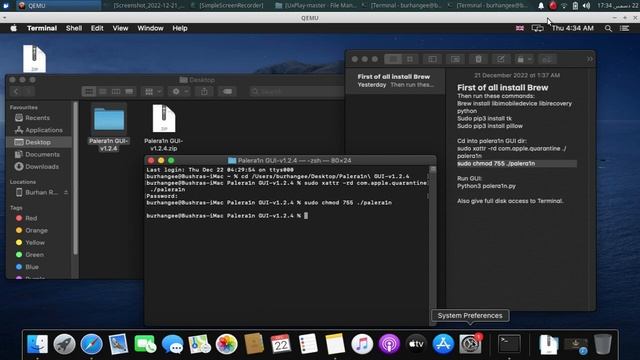Image resolution: width=640 pixels, height=360 pixels.
Task: Open screen mirroring display menu in menu bar
Action: (x=537, y=28)
